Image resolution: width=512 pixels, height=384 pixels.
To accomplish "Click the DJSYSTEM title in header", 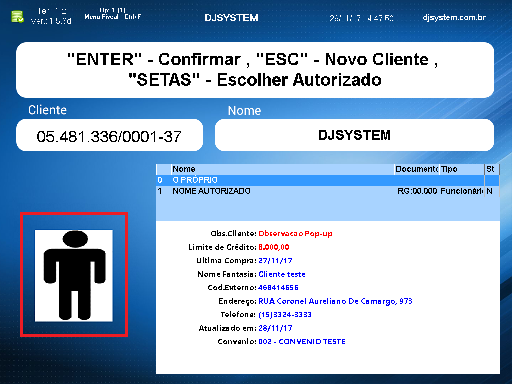I will coord(231,18).
